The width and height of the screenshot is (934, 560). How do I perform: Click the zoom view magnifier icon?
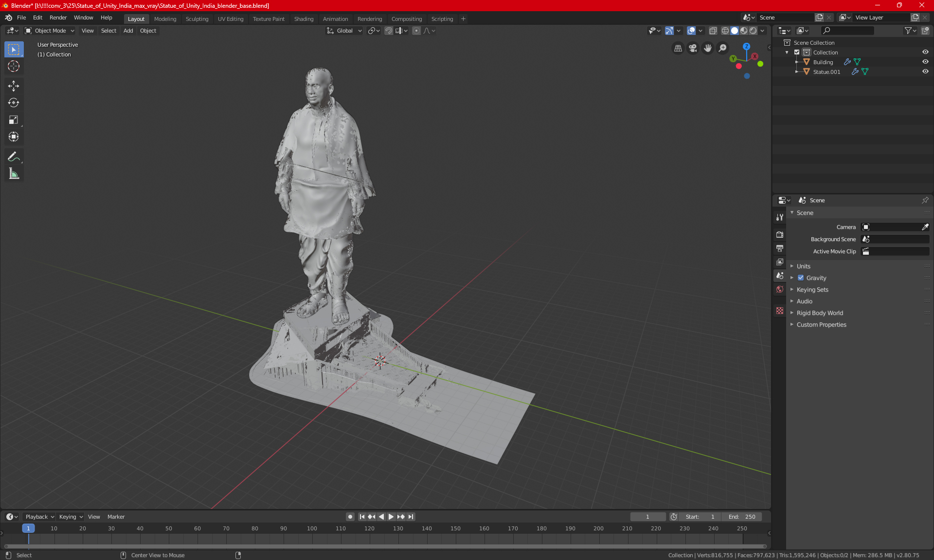pyautogui.click(x=723, y=48)
